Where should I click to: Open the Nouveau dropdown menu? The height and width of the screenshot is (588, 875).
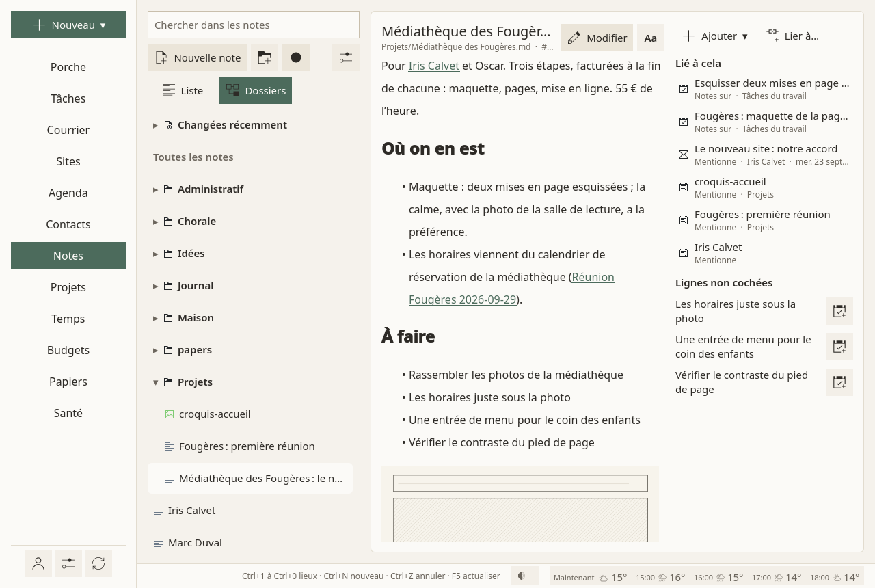68,25
